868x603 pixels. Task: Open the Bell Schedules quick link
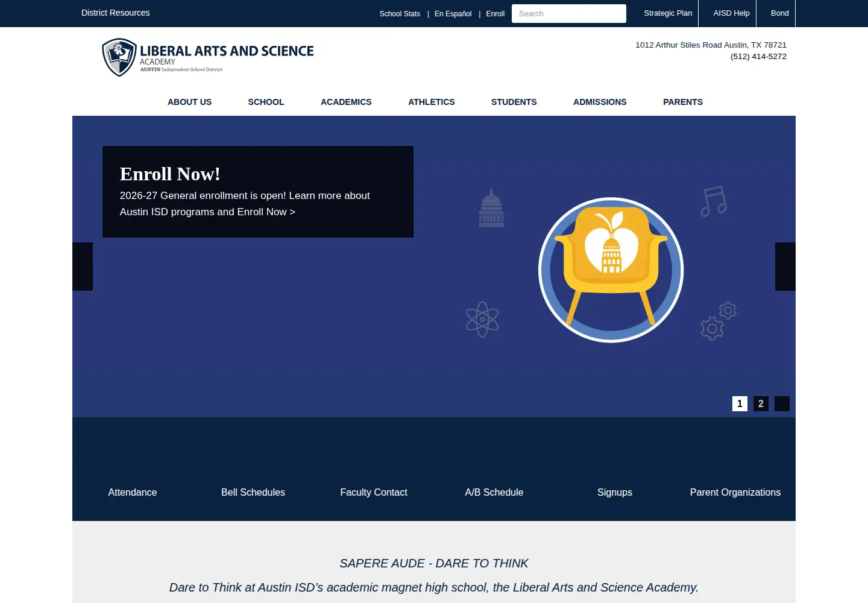tap(253, 492)
